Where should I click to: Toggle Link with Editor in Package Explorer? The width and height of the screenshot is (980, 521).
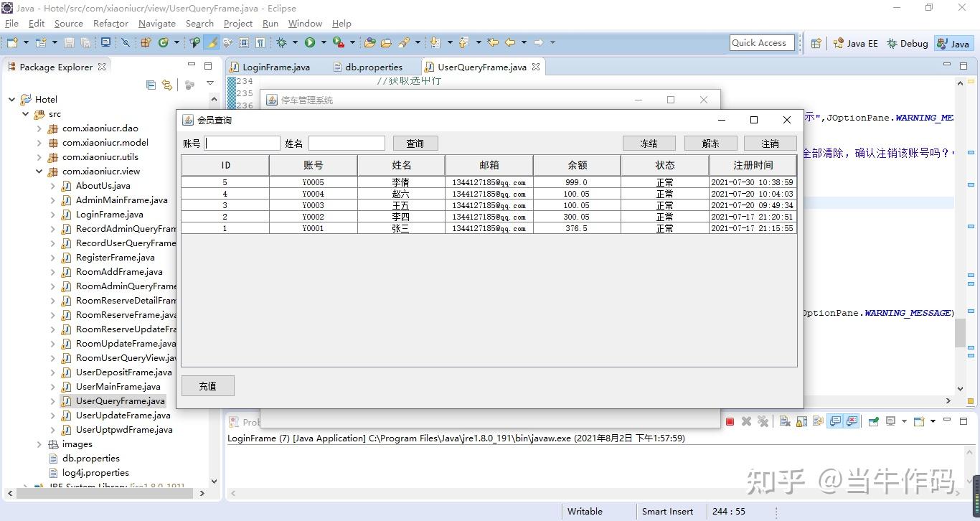(x=167, y=85)
